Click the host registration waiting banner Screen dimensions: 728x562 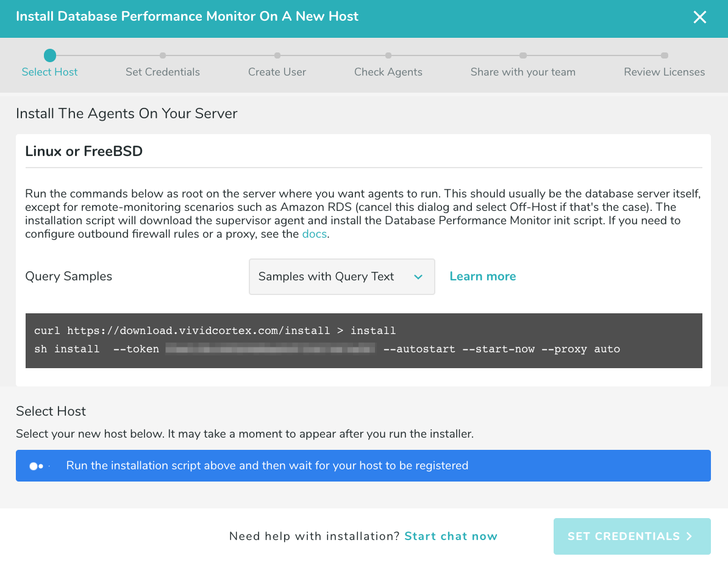363,466
